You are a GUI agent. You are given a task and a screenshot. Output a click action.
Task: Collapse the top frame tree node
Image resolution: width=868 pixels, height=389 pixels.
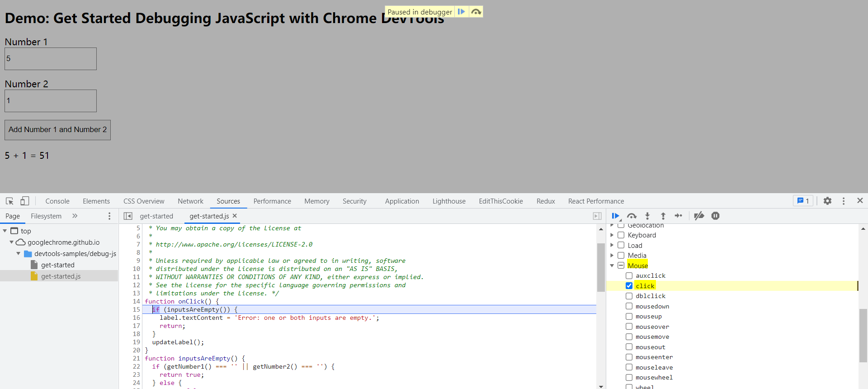coord(5,231)
